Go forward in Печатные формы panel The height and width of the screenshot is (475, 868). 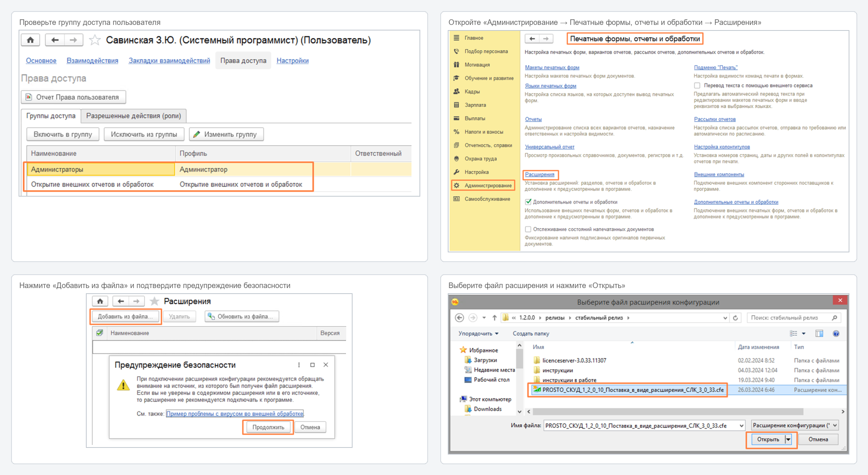pos(546,39)
